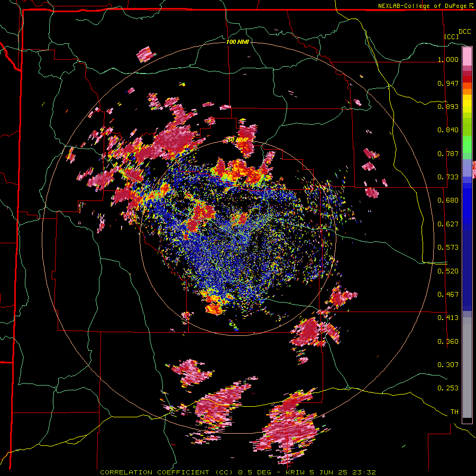
Task: Click the 0.520 scale value
Action: tap(448, 271)
